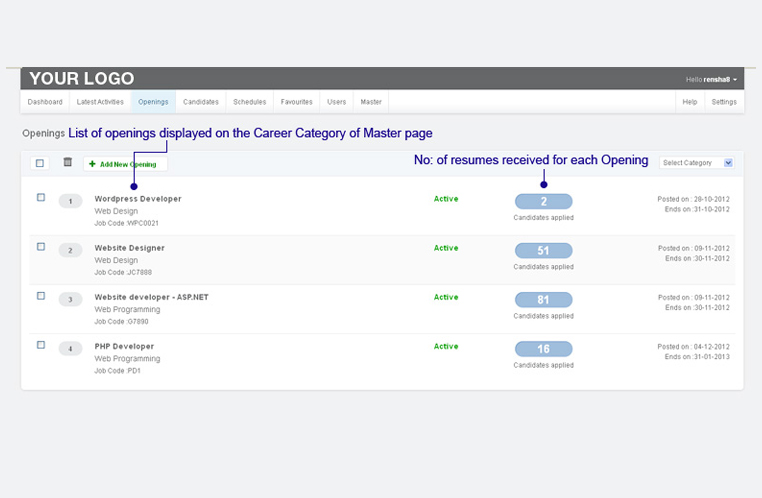Open the Schedules tab

point(249,102)
